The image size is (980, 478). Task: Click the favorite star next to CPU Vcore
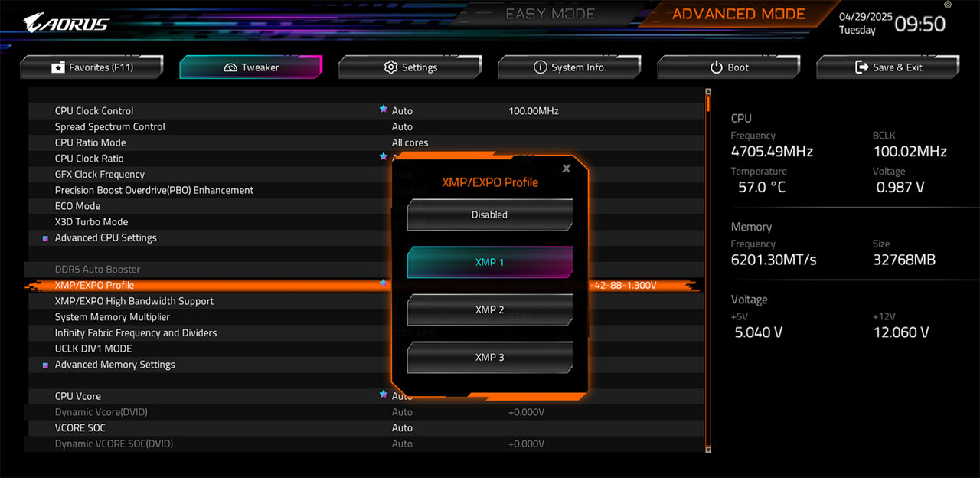pos(383,395)
